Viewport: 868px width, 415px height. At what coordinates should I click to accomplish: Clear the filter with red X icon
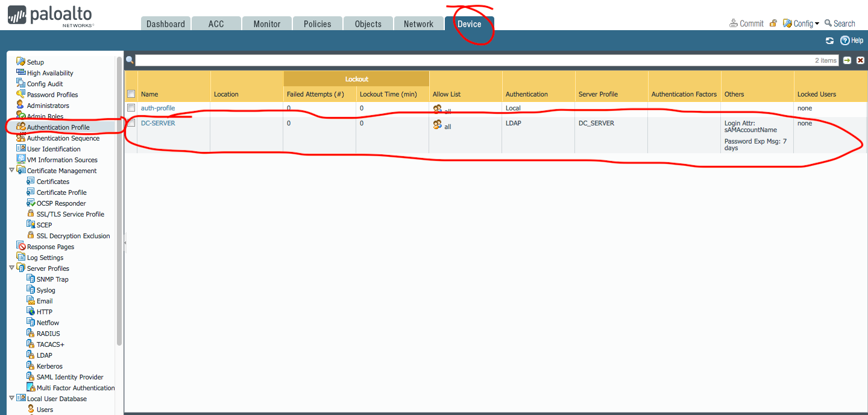coord(860,60)
